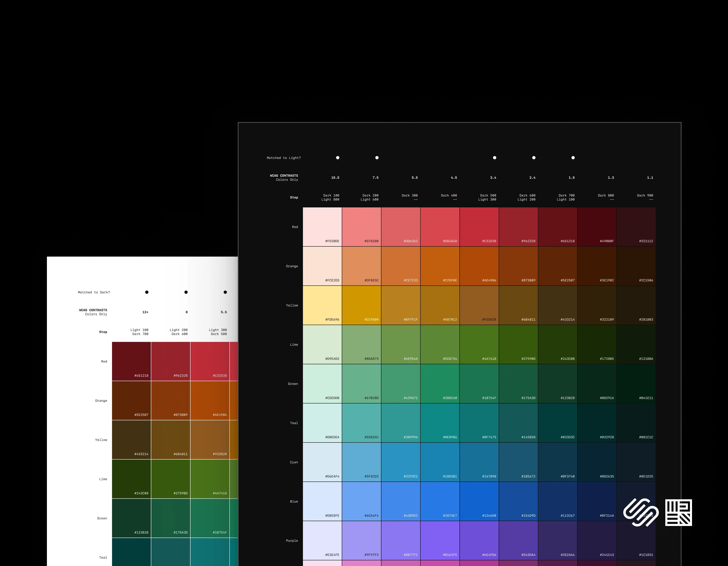Pick the #67B28D swatch
This screenshot has height=566, width=728.
coord(361,384)
